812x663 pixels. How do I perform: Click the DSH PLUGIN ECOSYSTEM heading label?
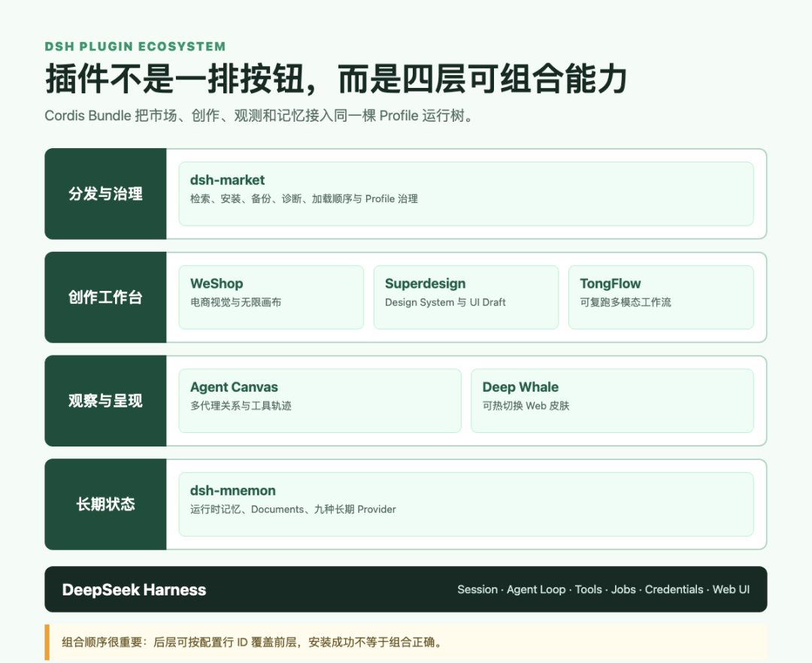135,47
